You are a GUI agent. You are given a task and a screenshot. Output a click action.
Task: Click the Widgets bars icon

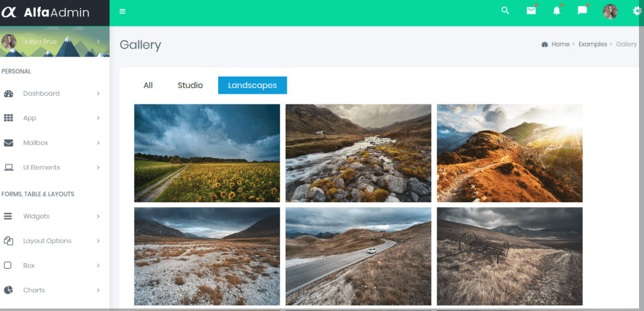(x=8, y=217)
